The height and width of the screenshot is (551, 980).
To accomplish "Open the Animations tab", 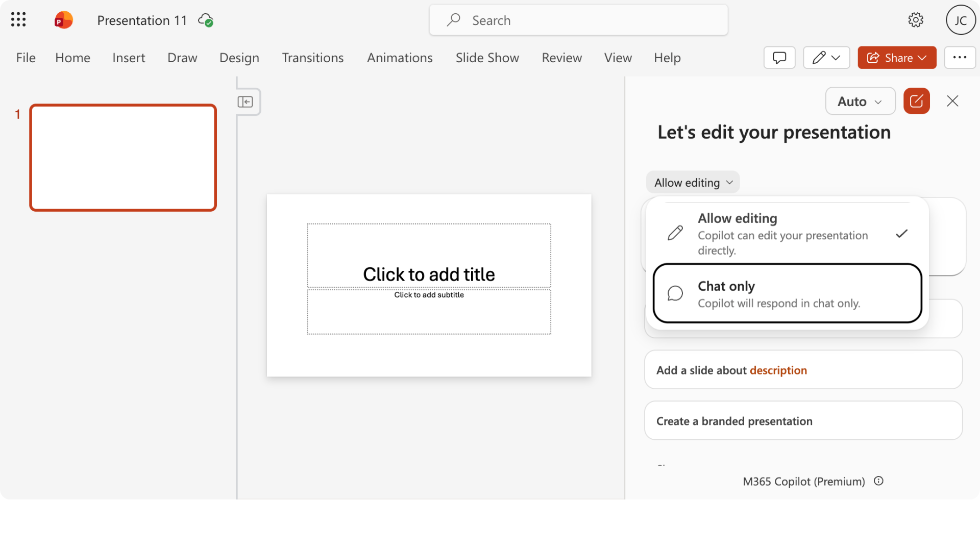I will [x=400, y=58].
